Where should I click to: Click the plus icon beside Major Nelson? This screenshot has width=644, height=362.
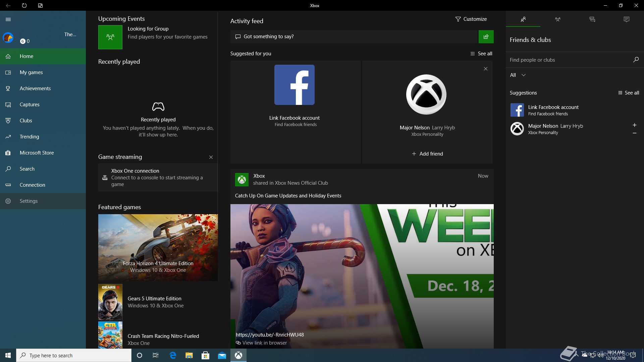click(x=635, y=125)
